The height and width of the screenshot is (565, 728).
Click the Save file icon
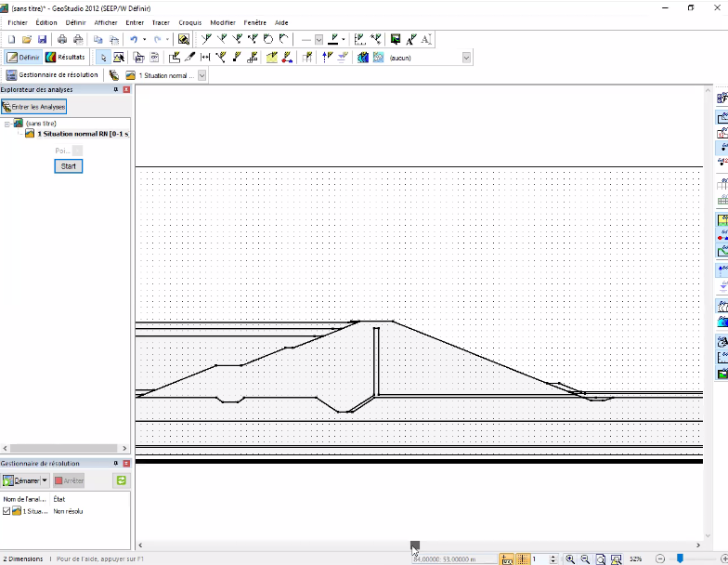pos(43,39)
